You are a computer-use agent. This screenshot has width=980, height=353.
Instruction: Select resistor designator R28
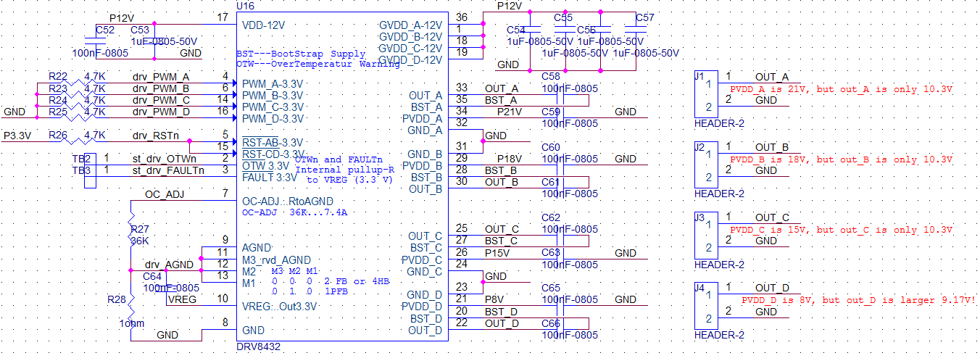[116, 299]
